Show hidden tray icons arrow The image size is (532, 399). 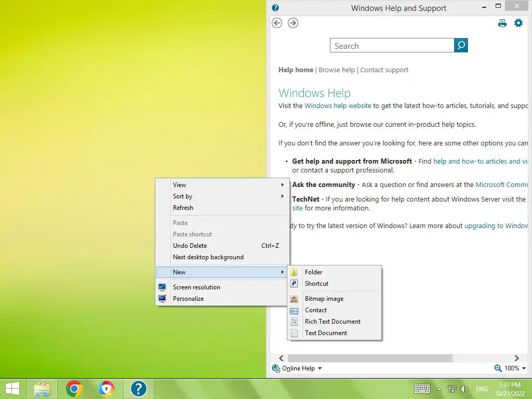tap(439, 389)
